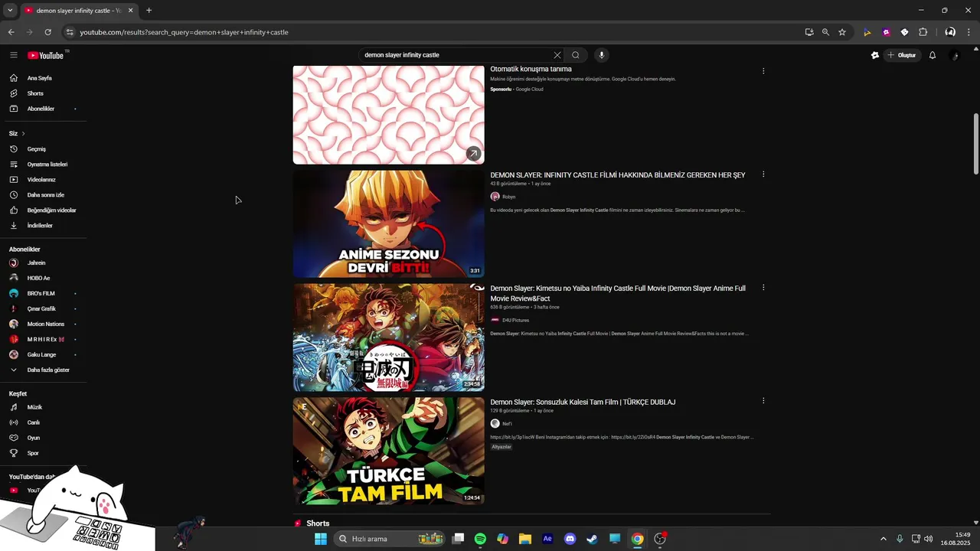Open options for Otomatik konuşma tanıma ad
Viewport: 980px width, 551px height.
[763, 71]
